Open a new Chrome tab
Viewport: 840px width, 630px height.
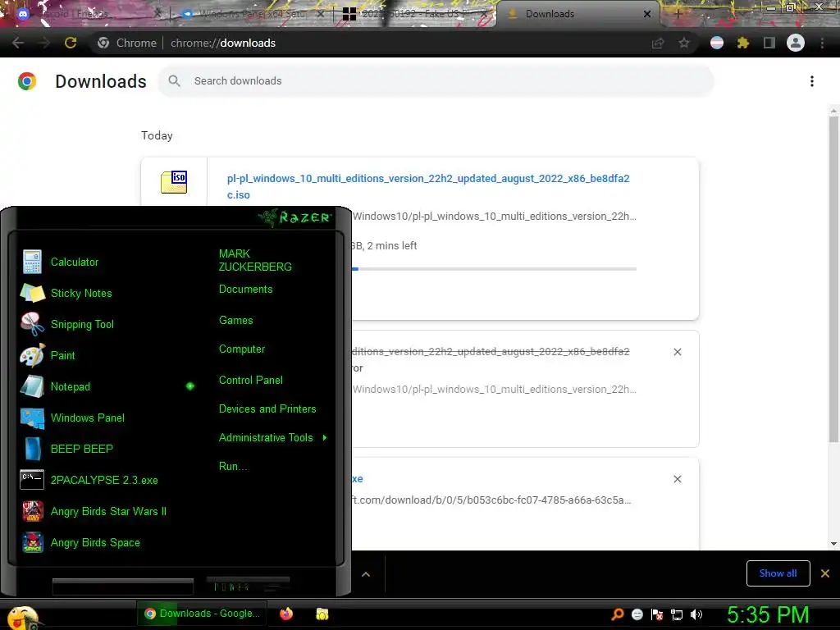click(x=678, y=14)
